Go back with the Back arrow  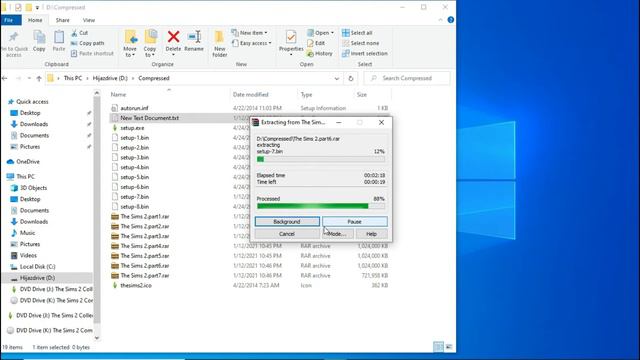point(5,78)
